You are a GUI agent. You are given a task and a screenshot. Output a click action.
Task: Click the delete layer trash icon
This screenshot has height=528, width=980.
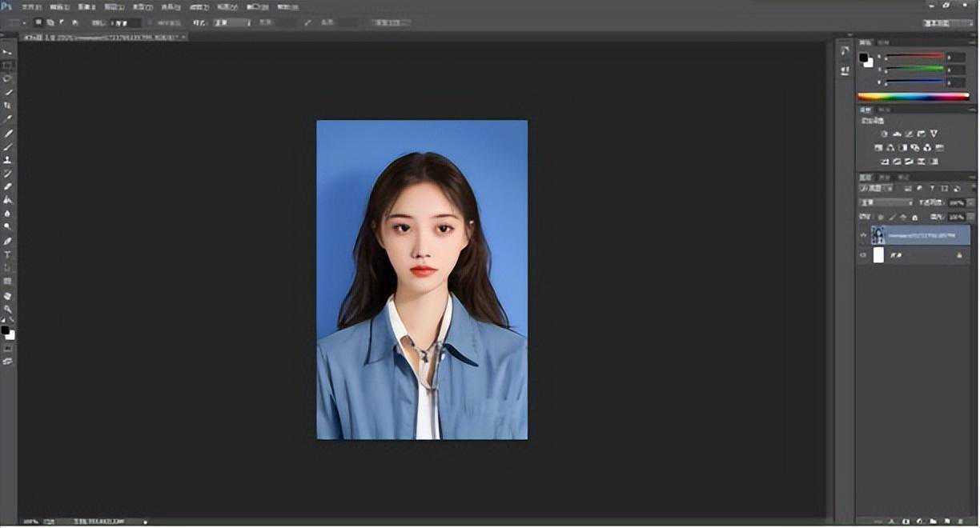tap(959, 521)
